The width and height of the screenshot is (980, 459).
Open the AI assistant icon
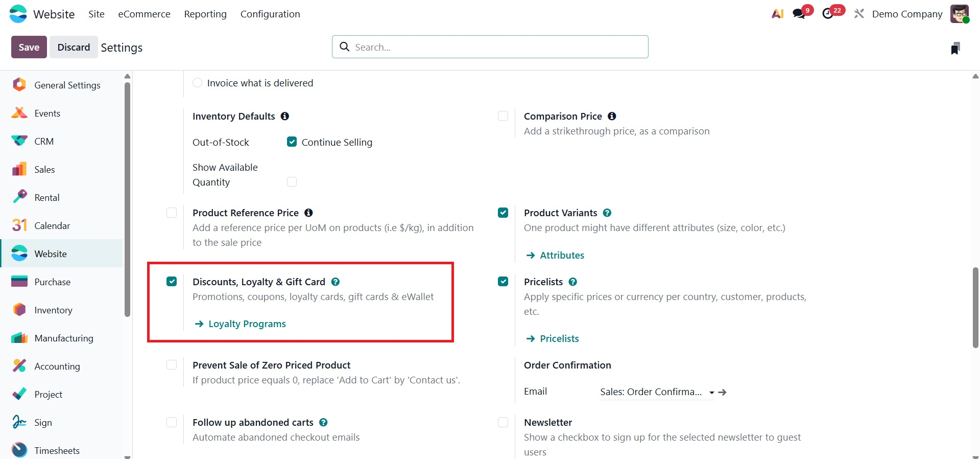pos(777,14)
